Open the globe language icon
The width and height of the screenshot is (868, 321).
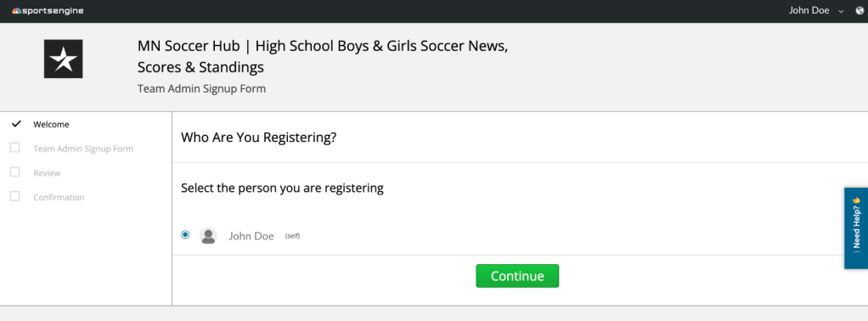pyautogui.click(x=860, y=10)
